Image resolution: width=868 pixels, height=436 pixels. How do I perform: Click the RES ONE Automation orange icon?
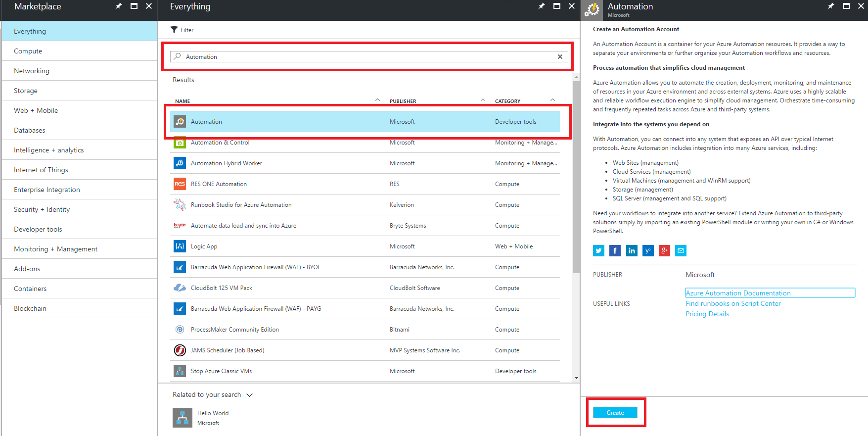pos(180,184)
